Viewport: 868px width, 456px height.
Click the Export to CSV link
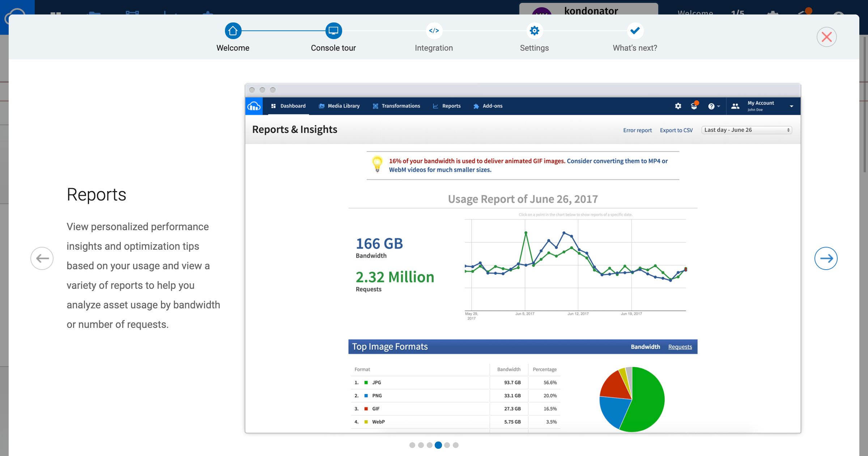676,130
